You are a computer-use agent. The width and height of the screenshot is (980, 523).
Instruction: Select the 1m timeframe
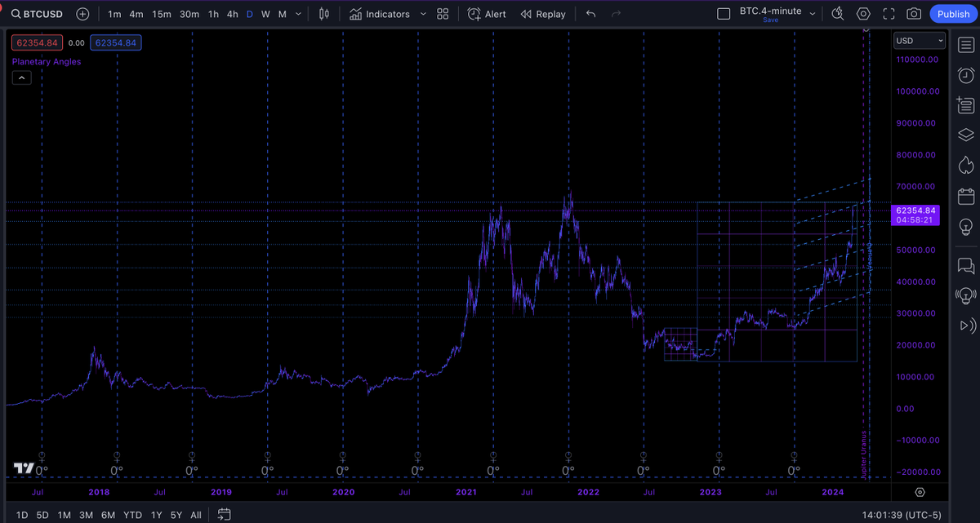(x=114, y=14)
